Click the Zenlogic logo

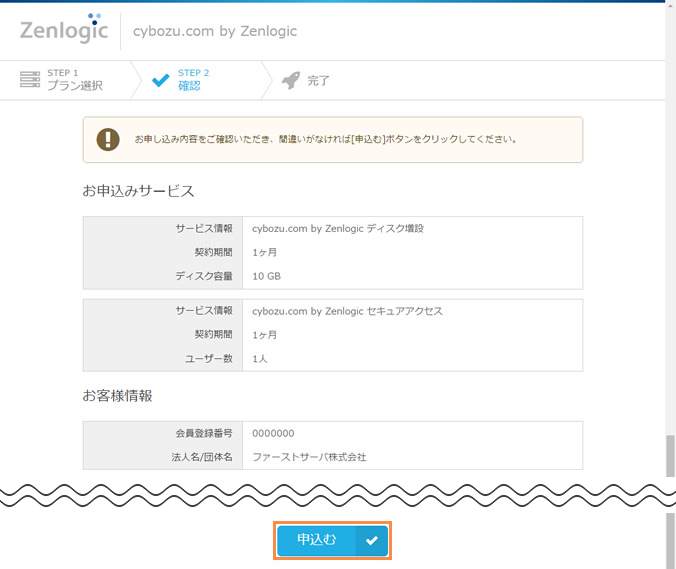(62, 30)
